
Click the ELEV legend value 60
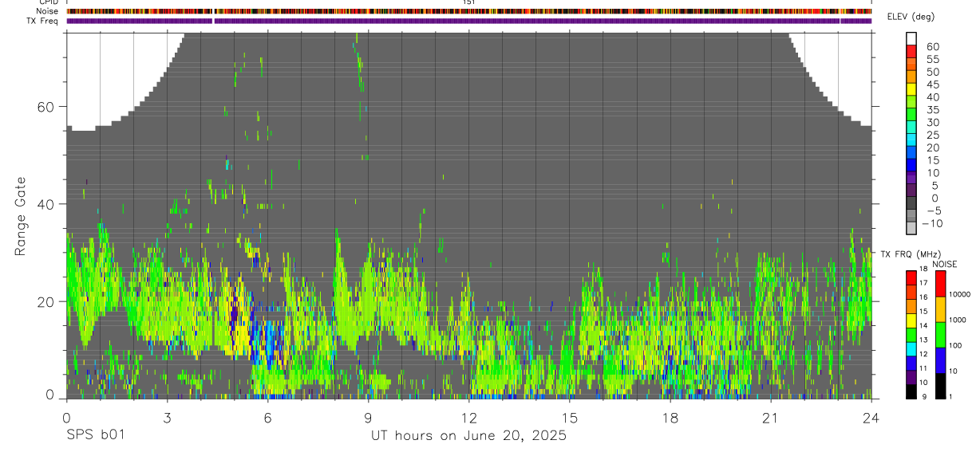(x=932, y=47)
